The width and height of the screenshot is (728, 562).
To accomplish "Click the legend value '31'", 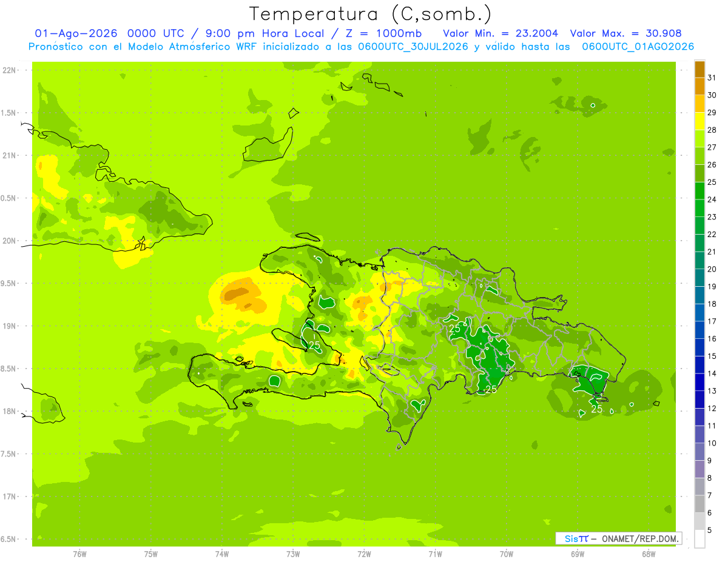I will 712,78.
